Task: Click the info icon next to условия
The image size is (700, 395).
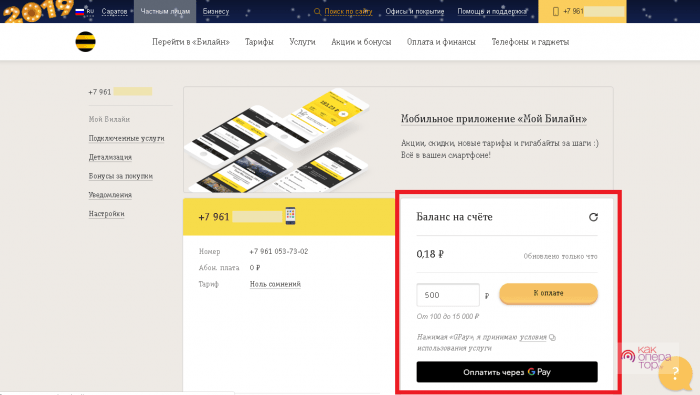Action: click(x=552, y=337)
